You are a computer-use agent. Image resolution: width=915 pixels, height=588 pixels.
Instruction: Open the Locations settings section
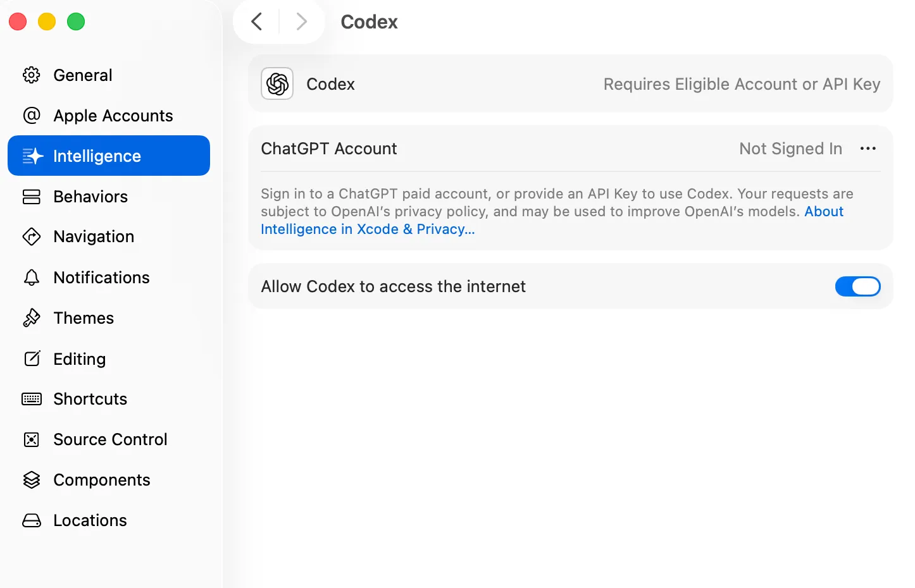click(x=90, y=520)
